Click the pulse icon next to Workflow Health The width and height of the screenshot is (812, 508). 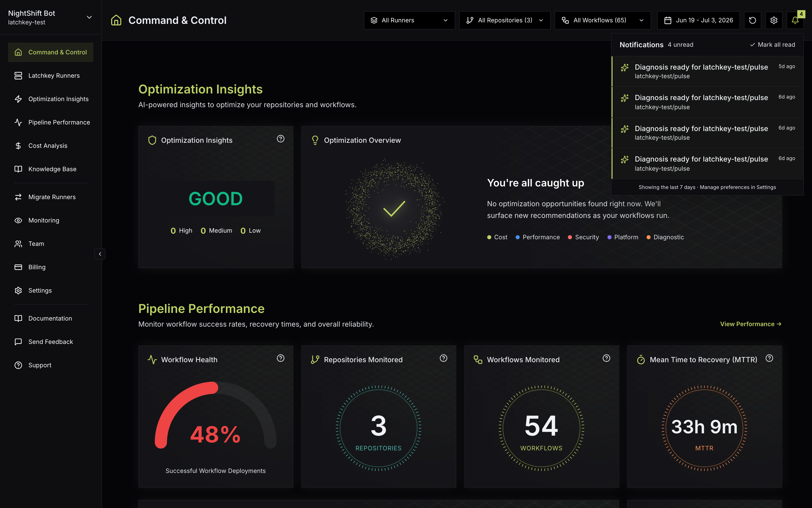click(152, 359)
